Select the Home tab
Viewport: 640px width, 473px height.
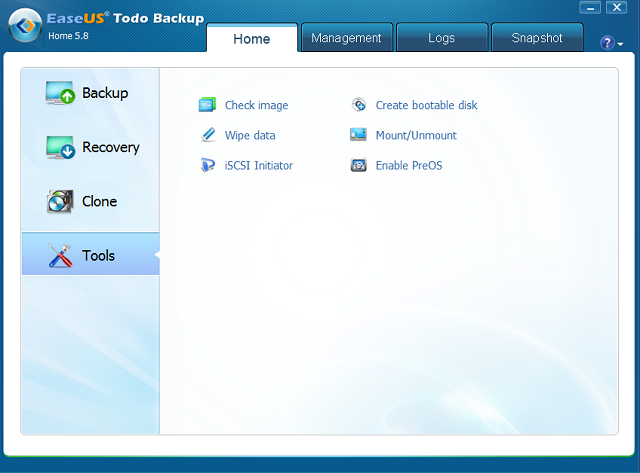pyautogui.click(x=251, y=38)
